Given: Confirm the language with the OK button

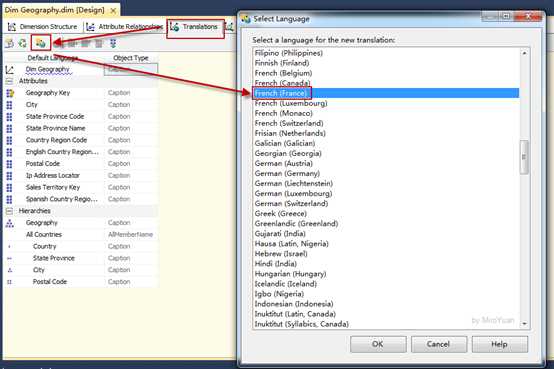Looking at the screenshot, I should pos(378,344).
